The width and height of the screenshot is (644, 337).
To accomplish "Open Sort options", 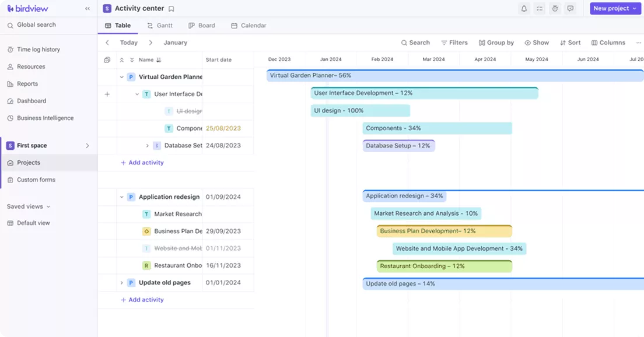I will [x=570, y=43].
